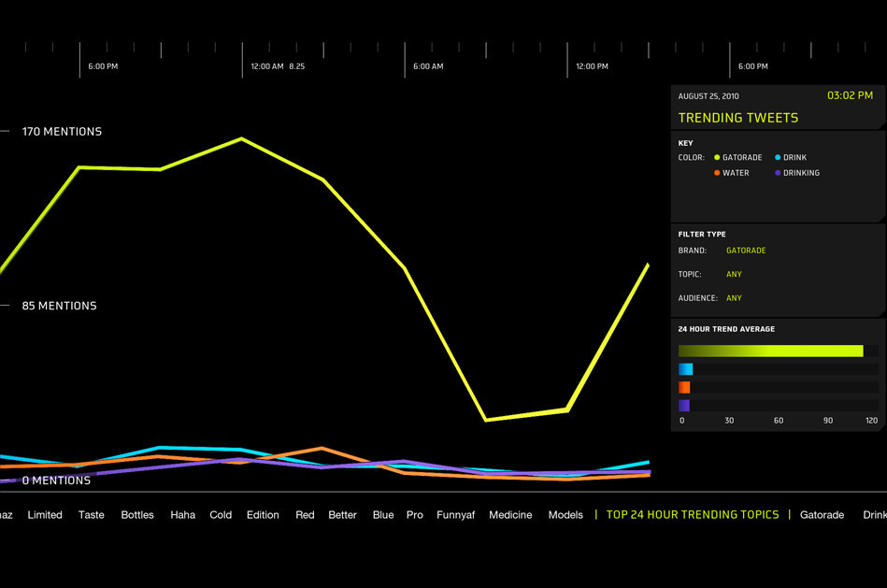Click the KEY heading

(x=685, y=143)
